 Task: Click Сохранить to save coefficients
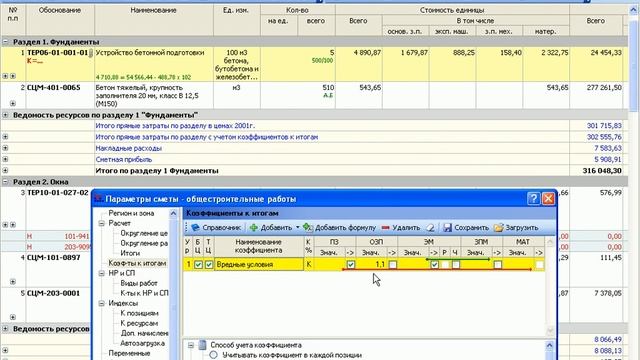tap(466, 227)
